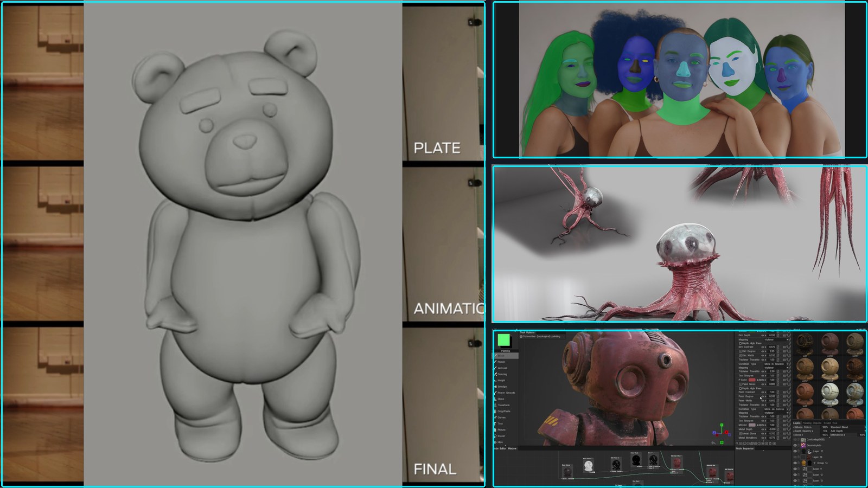Viewport: 868px width, 488px height.
Task: Toggle visibility of Group 14
Action: [x=795, y=463]
